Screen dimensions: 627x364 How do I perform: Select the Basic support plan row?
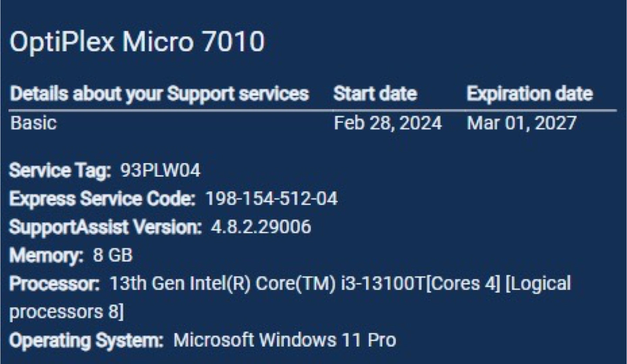[x=313, y=124]
